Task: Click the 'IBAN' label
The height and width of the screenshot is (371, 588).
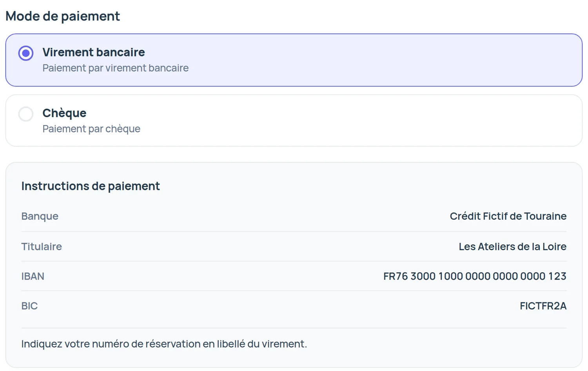Action: (33, 276)
